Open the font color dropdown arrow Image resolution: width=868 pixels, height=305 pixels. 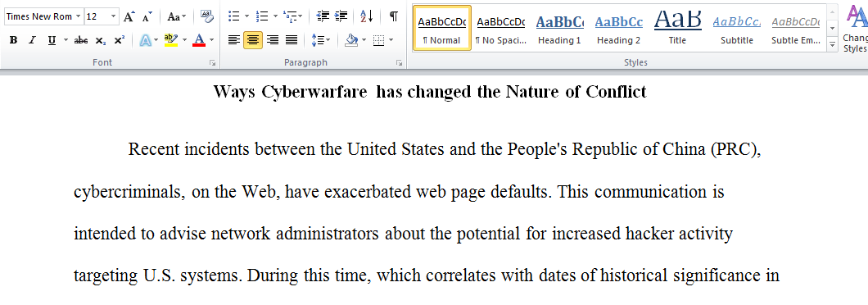point(211,40)
